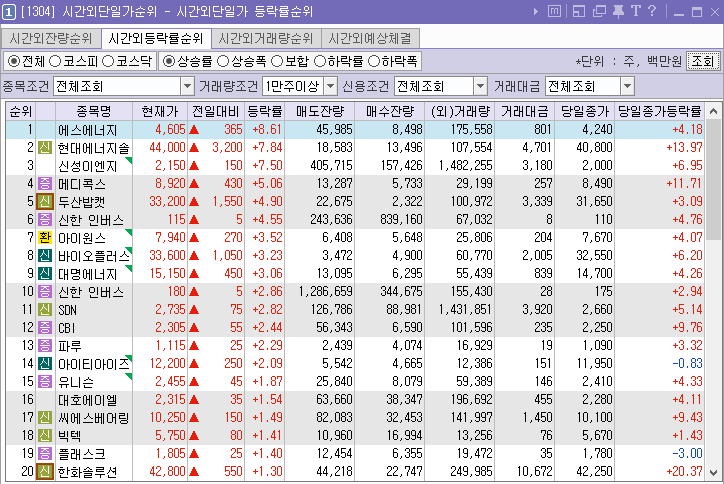Sort by 당일종가등락률 column header
The image size is (724, 484).
(x=659, y=111)
